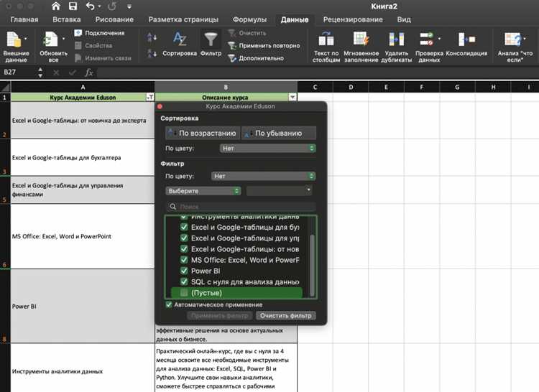Viewport: 539px width, 392px height.
Task: Open the Вставка ribbon tab
Action: (x=67, y=19)
